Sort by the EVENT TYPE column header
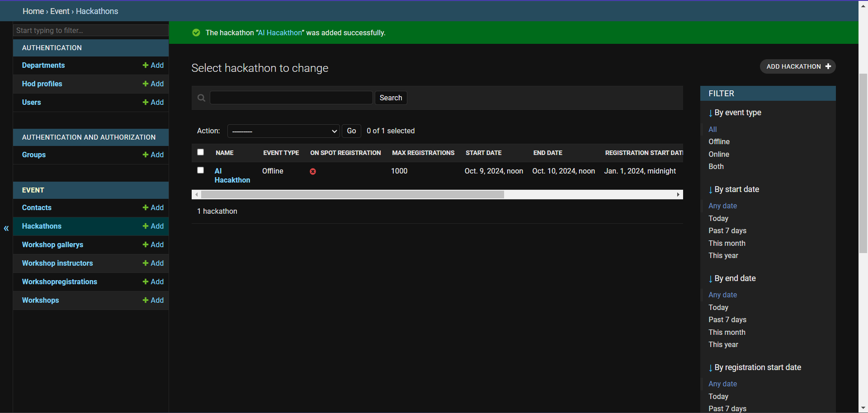Screen dimensions: 868x413 [x=281, y=153]
